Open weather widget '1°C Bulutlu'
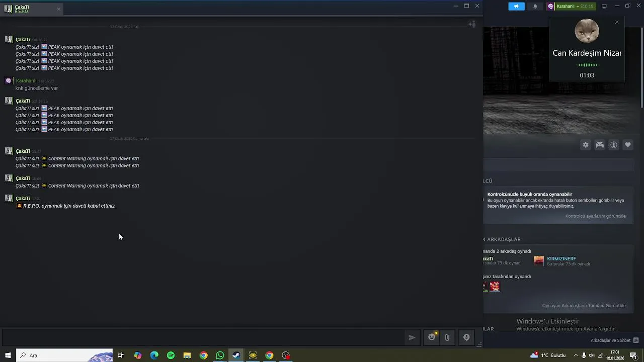Image resolution: width=644 pixels, height=362 pixels. 548,355
